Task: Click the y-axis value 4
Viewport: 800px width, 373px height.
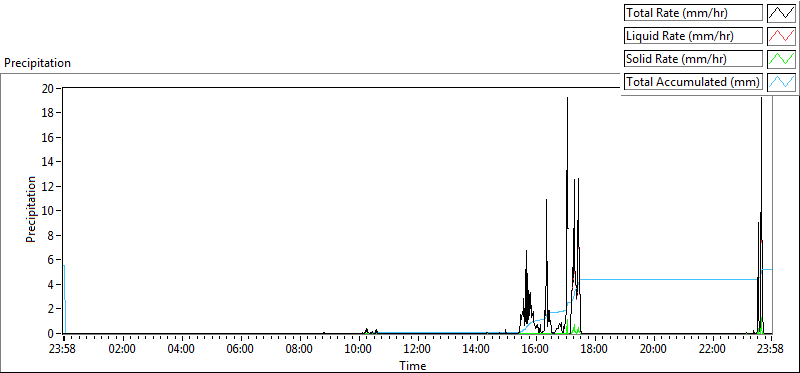Action: (x=51, y=284)
